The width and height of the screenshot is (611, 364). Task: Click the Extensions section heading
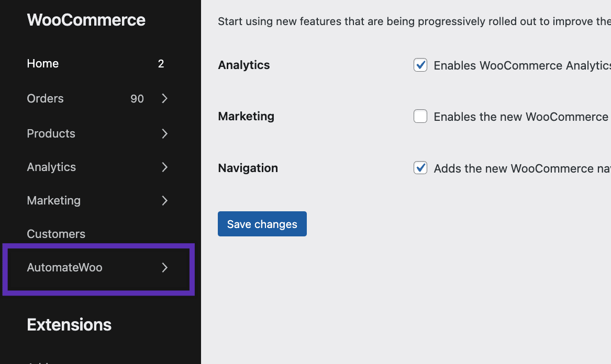pos(69,325)
